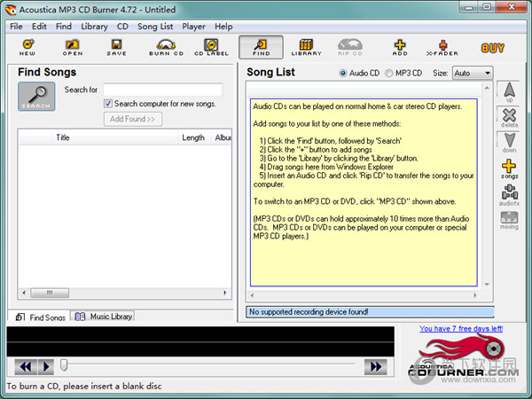The height and width of the screenshot is (399, 532).
Task: Click the magnifying glass Search button
Action: point(36,97)
